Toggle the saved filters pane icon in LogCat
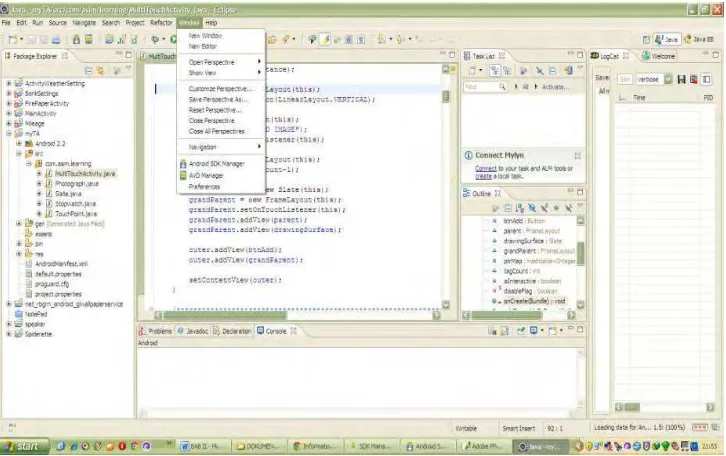This screenshot has height=456, width=726. [707, 80]
